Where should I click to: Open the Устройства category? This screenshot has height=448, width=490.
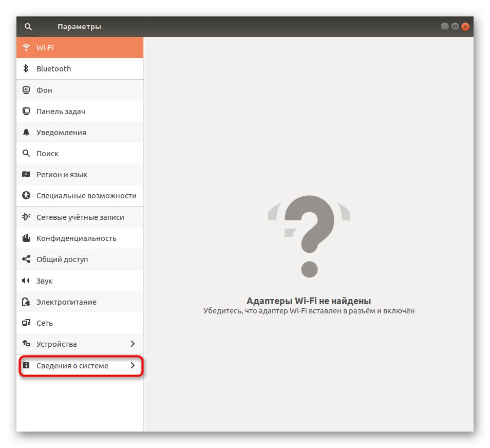click(80, 344)
